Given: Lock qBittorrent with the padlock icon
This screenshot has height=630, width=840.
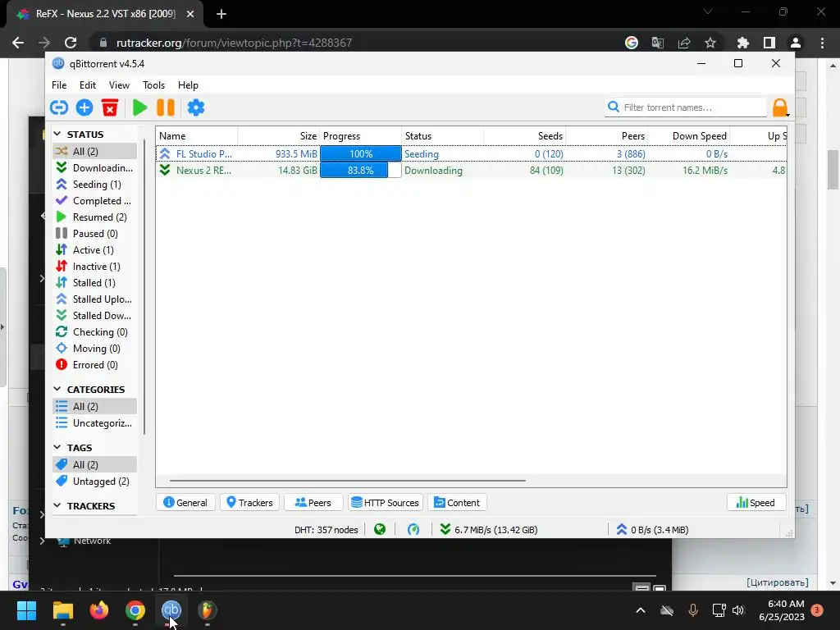Looking at the screenshot, I should 780,107.
